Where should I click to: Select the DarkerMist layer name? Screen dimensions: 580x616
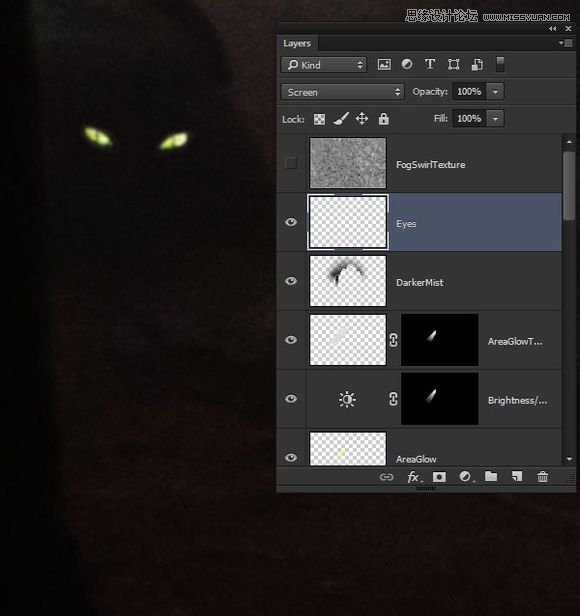[420, 282]
